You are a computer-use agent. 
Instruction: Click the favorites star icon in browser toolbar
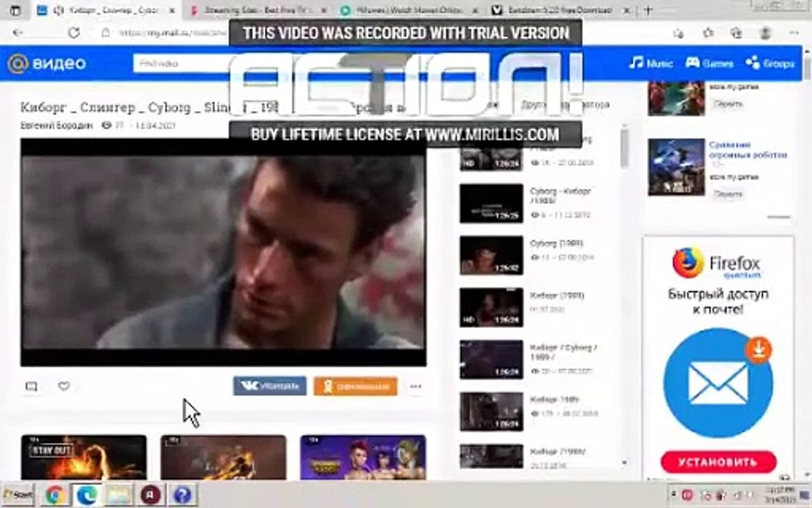tap(708, 33)
